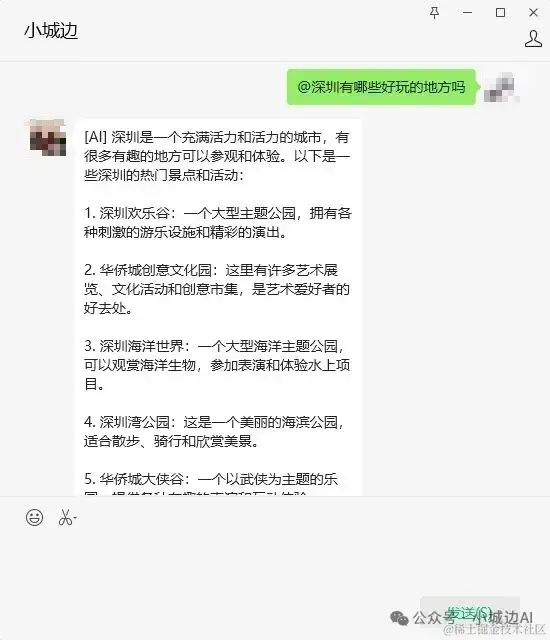Minimize the 小城边 chat window
This screenshot has height=640, width=550.
point(468,13)
